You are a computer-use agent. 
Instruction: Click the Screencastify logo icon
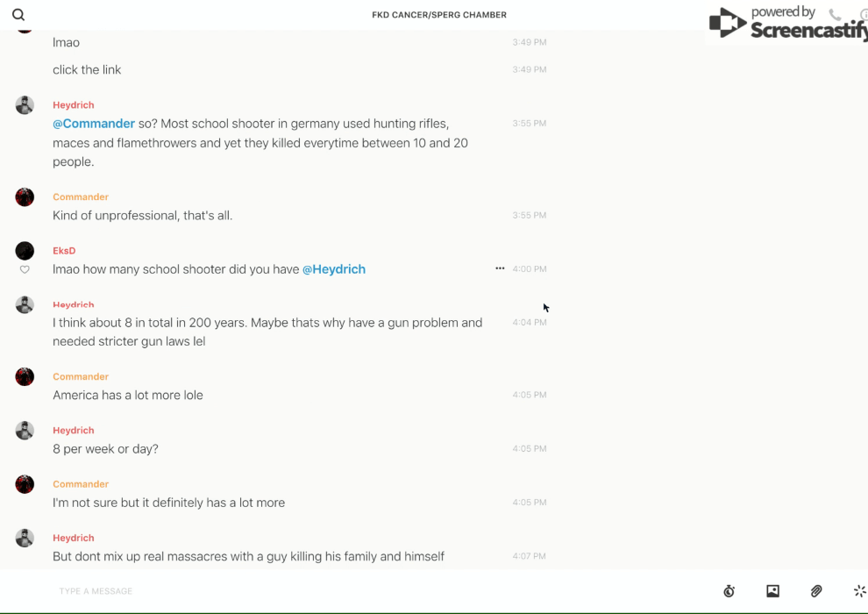tap(727, 23)
